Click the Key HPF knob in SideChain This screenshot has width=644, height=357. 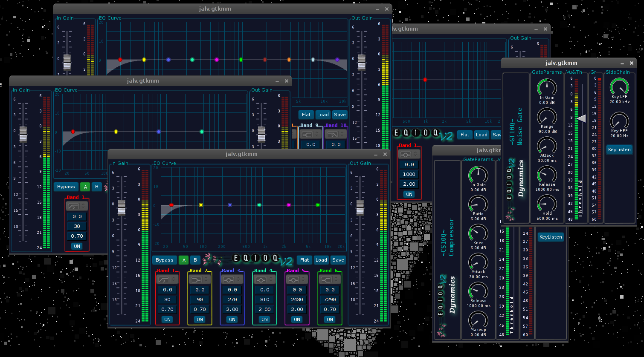point(619,121)
